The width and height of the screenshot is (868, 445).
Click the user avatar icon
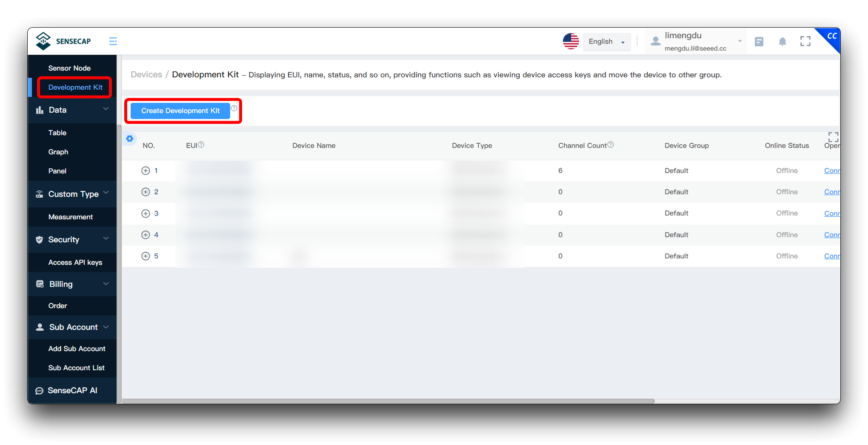pos(656,41)
